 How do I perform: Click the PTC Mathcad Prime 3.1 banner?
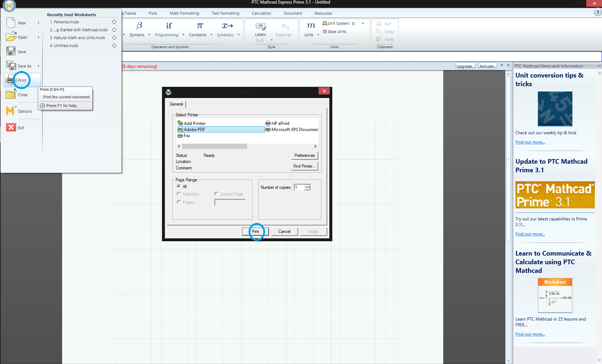coord(555,195)
